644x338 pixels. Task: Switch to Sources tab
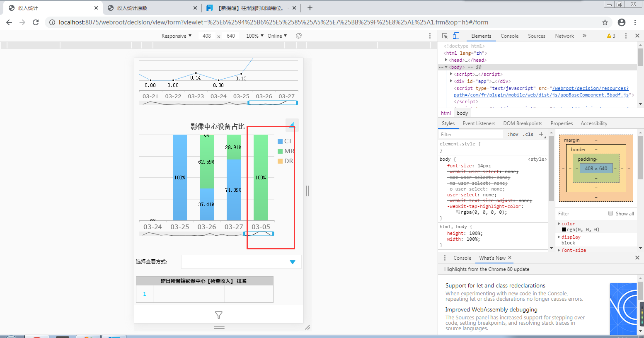coord(537,36)
